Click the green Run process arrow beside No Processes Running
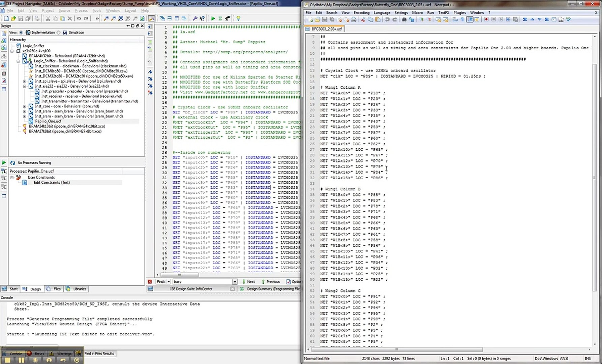Image resolution: width=602 pixels, height=364 pixels. click(4, 162)
